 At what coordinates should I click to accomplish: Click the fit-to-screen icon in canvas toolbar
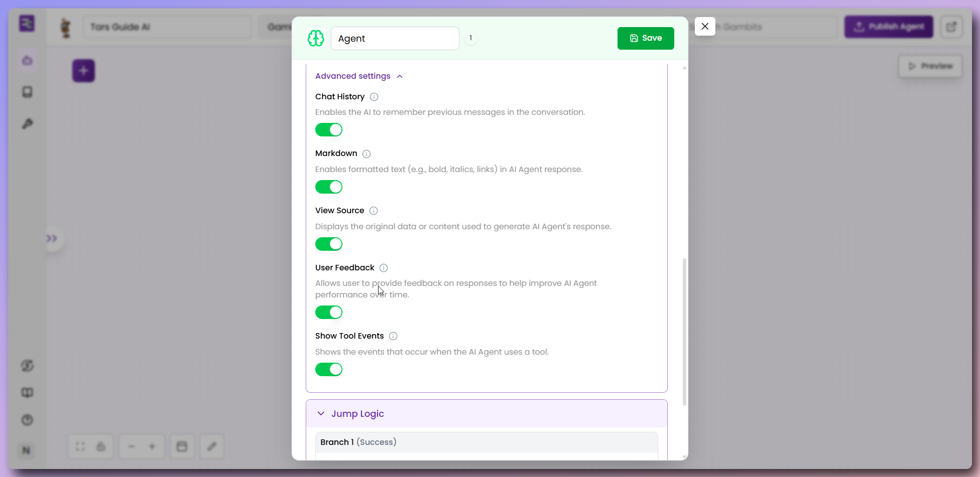[80, 446]
